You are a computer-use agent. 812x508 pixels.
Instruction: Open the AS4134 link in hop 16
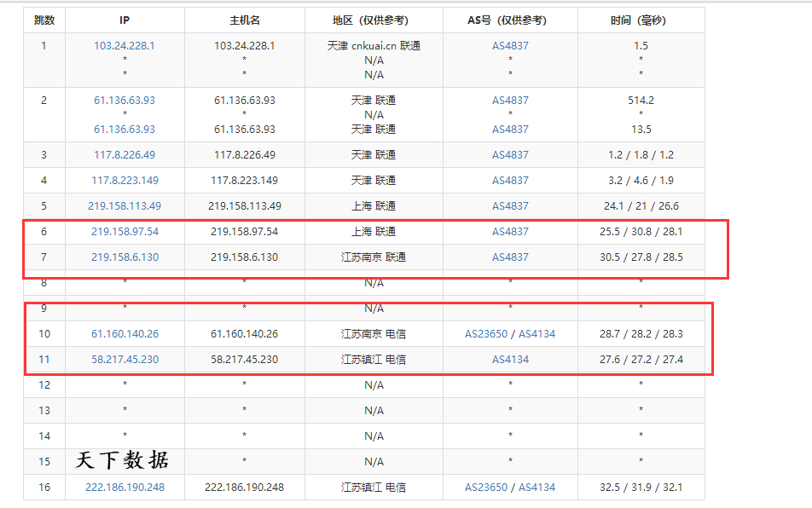point(536,488)
